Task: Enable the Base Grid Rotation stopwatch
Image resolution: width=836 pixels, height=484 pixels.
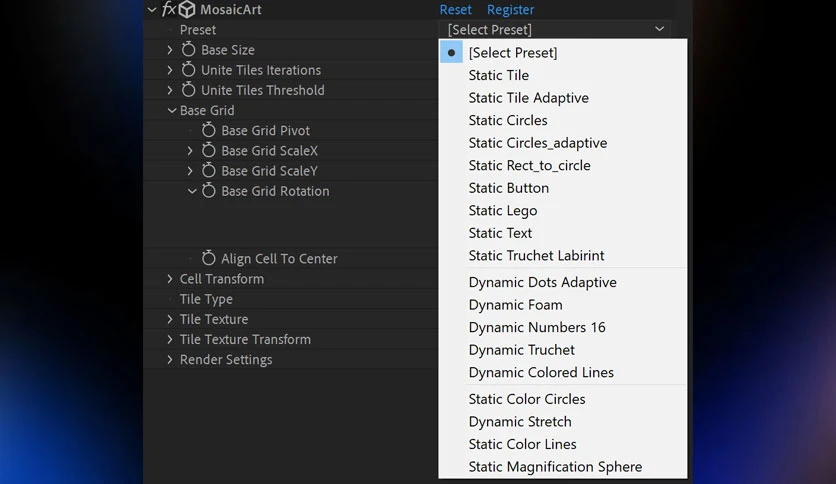Action: pyautogui.click(x=208, y=191)
